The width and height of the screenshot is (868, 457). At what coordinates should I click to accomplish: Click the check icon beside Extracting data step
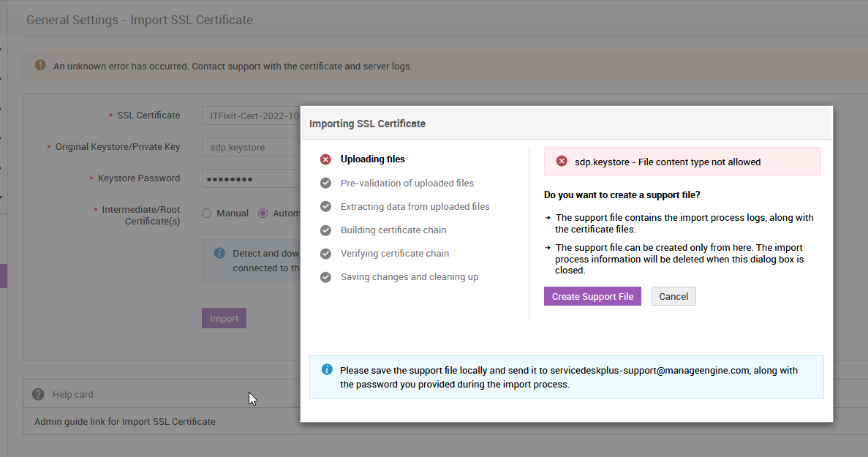[325, 206]
